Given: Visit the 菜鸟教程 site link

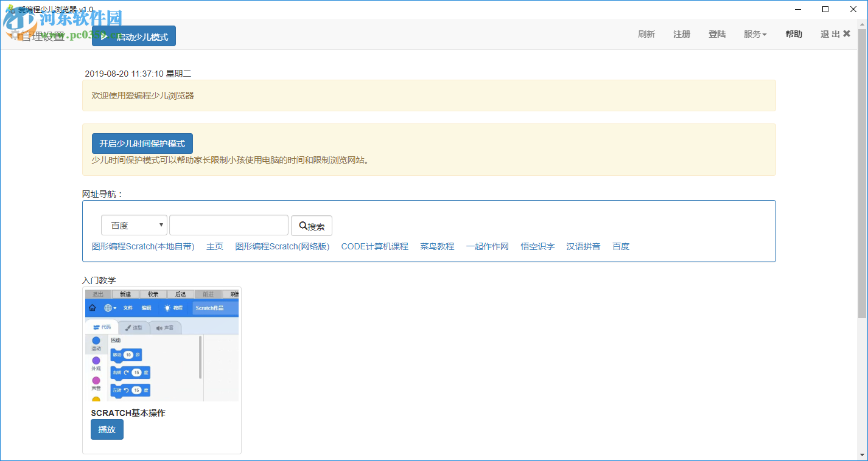Looking at the screenshot, I should (437, 246).
